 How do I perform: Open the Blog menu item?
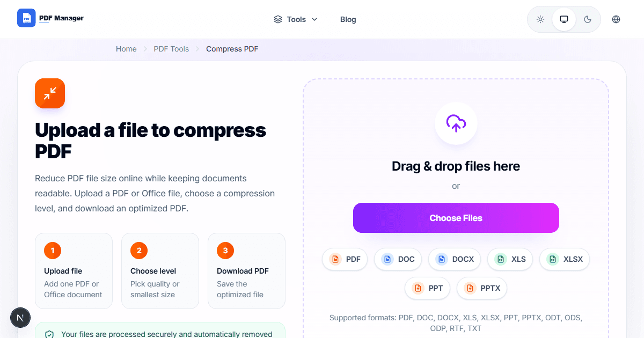pos(348,19)
